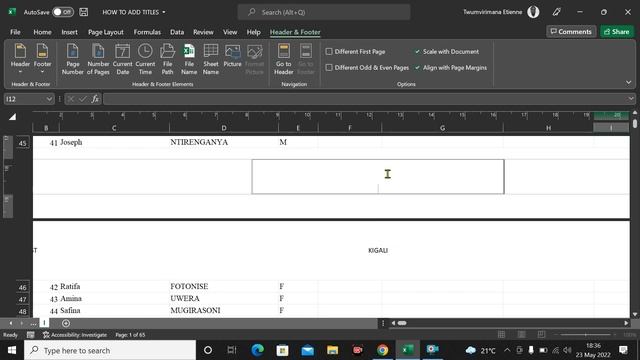Click the Go to Header button
Screen dimensions: 640x360
pyautogui.click(x=283, y=59)
